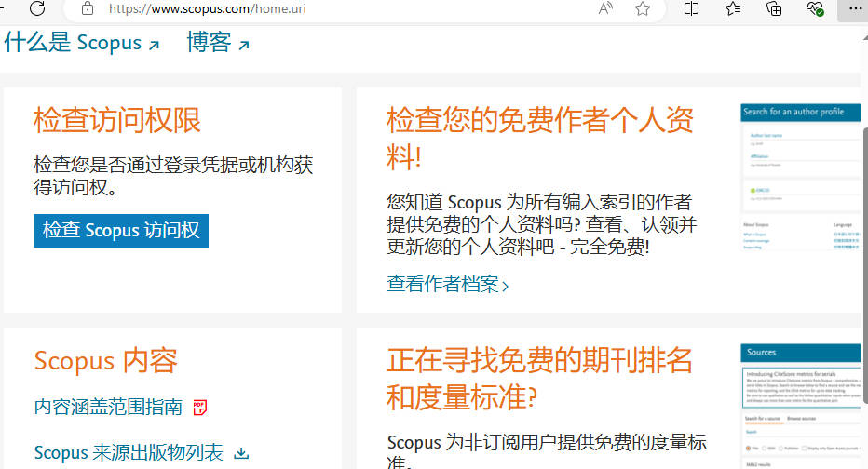Click the author profile search preview thumbnail
Screen dimensions: 868x469
click(800, 177)
